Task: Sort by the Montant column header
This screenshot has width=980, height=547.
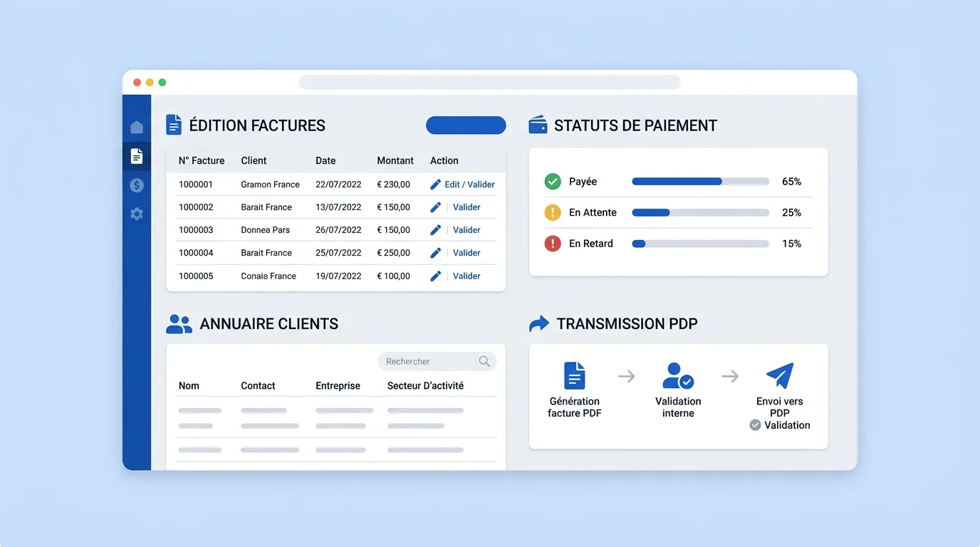Action: point(395,161)
